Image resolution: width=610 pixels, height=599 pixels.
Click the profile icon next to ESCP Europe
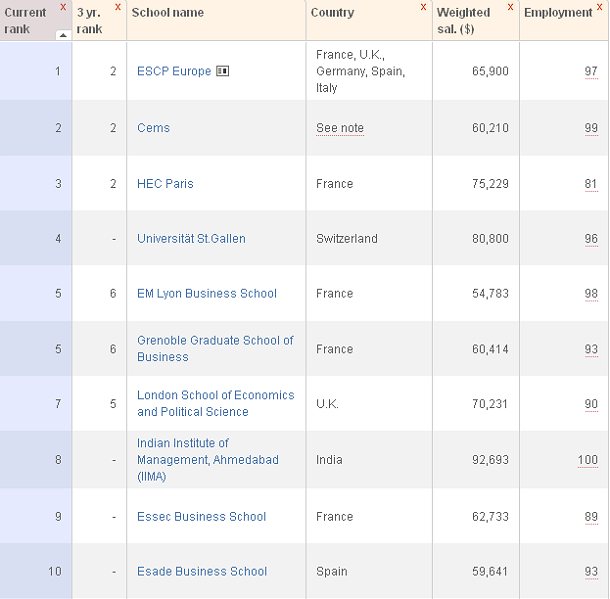point(223,71)
